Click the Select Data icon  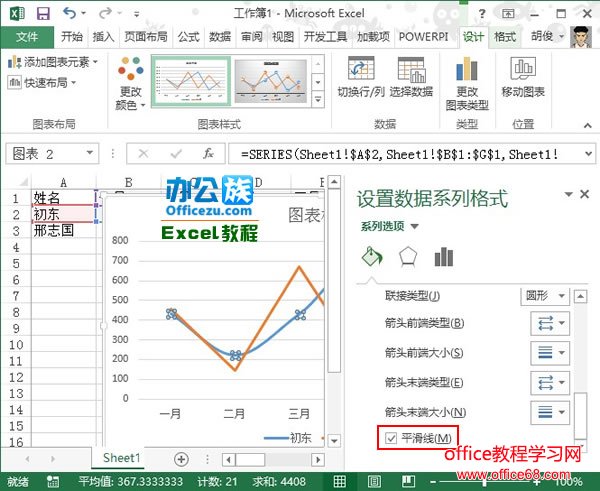pyautogui.click(x=411, y=69)
